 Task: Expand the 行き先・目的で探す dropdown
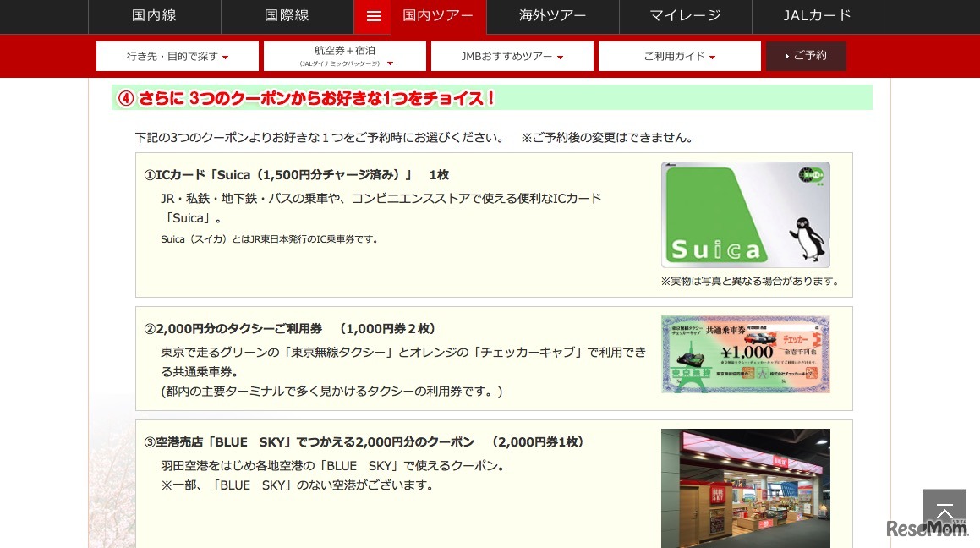177,56
